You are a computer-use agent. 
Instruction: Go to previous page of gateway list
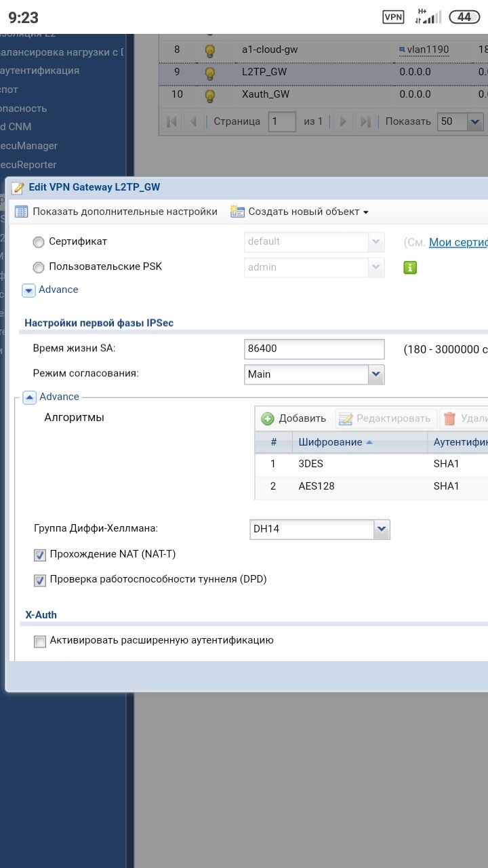(x=194, y=121)
